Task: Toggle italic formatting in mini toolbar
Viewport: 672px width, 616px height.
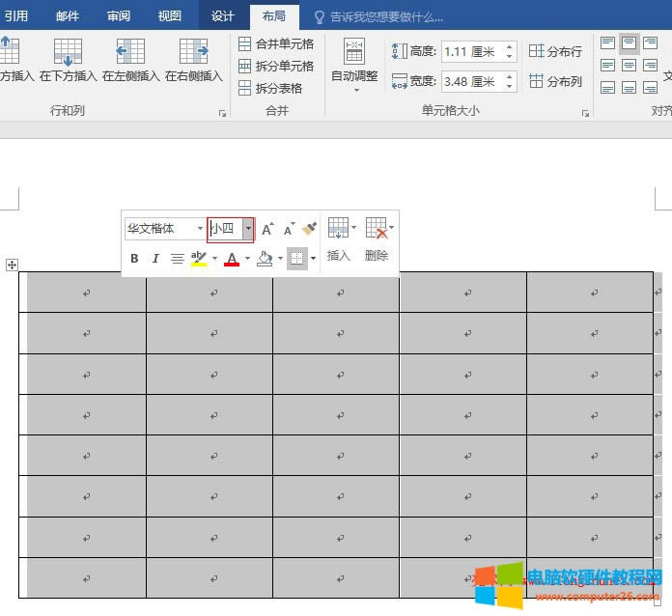Action: point(155,259)
